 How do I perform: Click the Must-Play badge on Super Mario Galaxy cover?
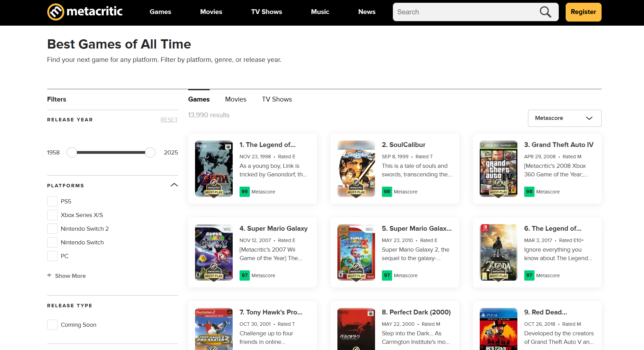tap(214, 272)
